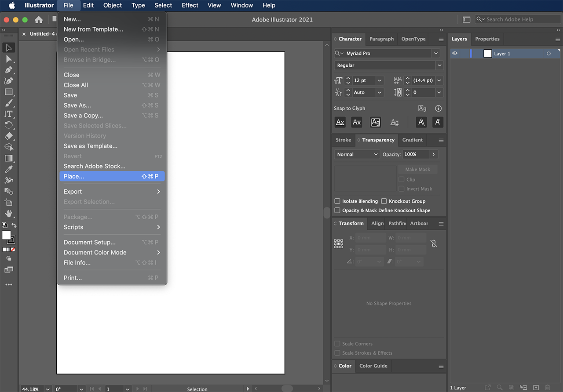Toggle the x-height snap button
This screenshot has width=563, height=392.
pyautogui.click(x=357, y=122)
